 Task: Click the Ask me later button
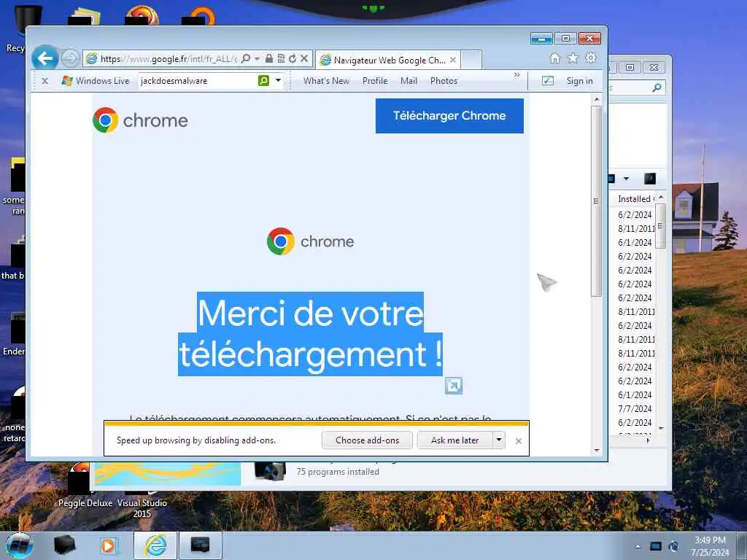[455, 440]
